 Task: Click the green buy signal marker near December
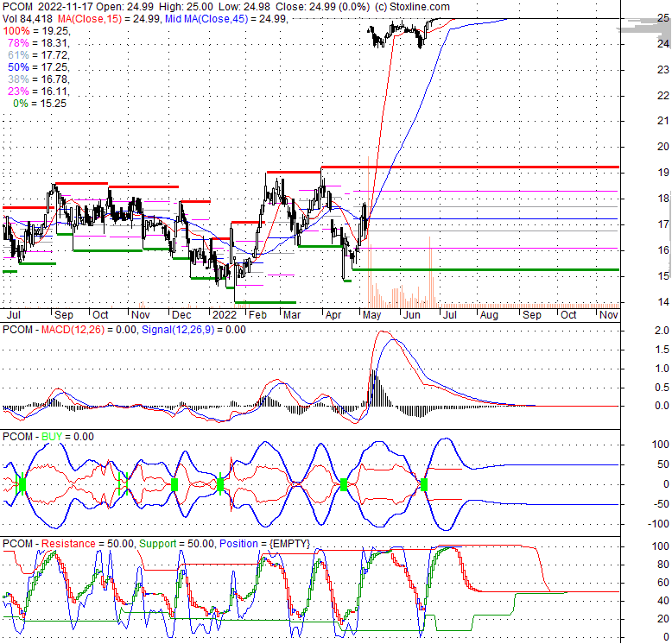[174, 485]
